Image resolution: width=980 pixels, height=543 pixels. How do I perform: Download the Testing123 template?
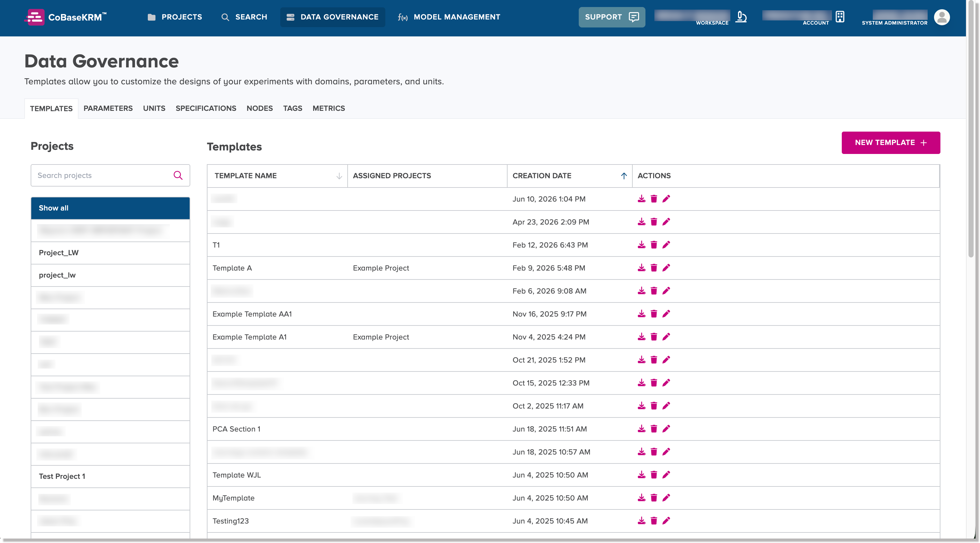641,521
